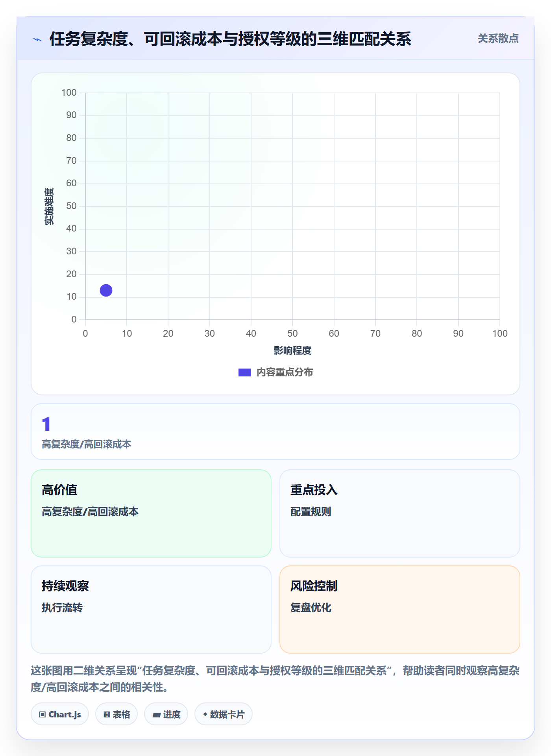The height and width of the screenshot is (756, 551).
Task: Click the purple scatter data point
Action: pyautogui.click(x=106, y=290)
